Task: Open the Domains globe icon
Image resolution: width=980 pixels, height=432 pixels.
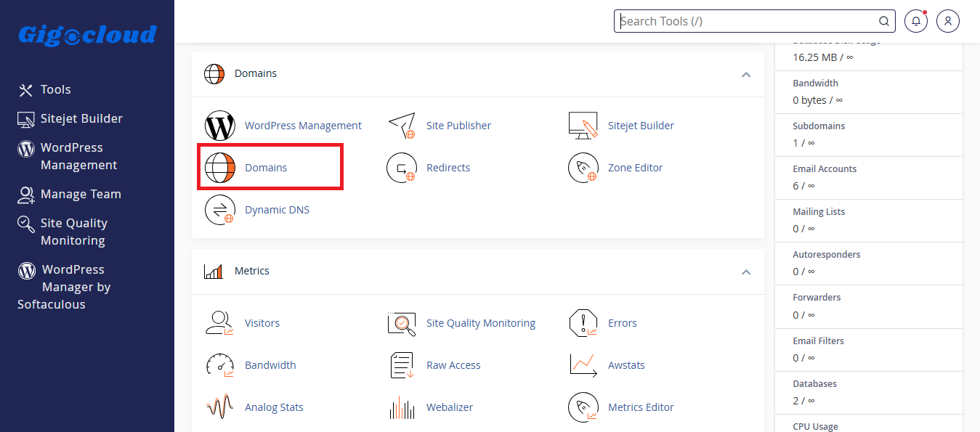Action: click(x=220, y=168)
